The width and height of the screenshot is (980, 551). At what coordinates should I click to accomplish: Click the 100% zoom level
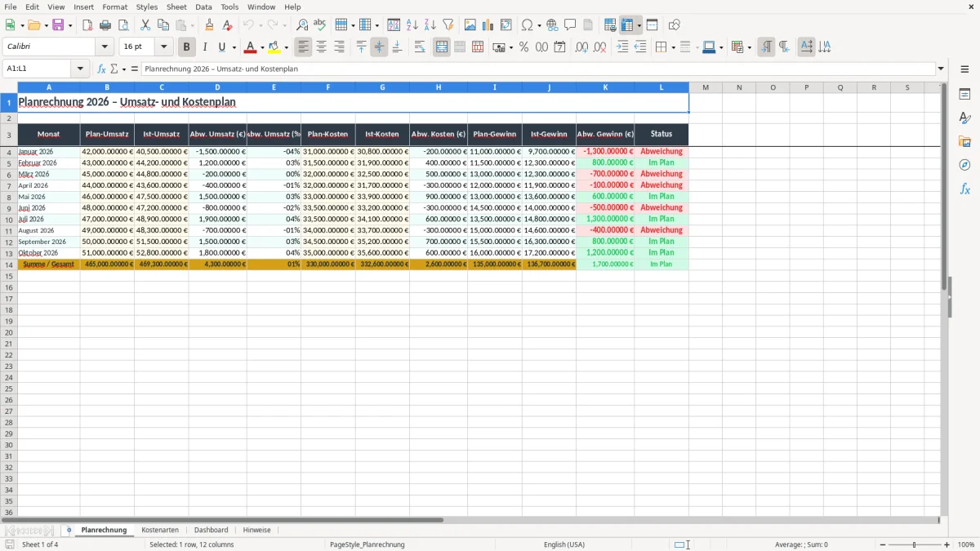click(x=965, y=544)
